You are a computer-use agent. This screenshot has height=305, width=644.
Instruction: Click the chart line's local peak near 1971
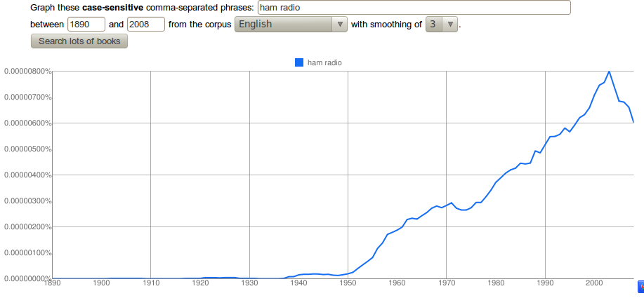point(452,203)
